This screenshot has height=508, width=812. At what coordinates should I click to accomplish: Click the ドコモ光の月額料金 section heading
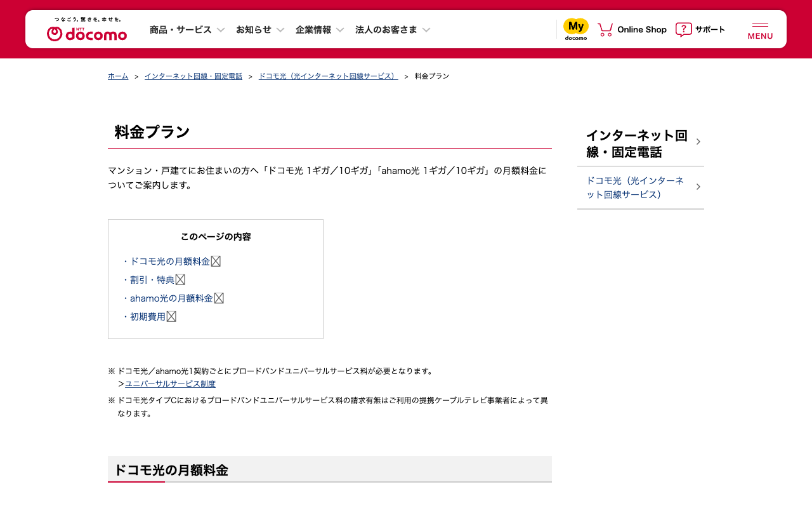click(171, 470)
